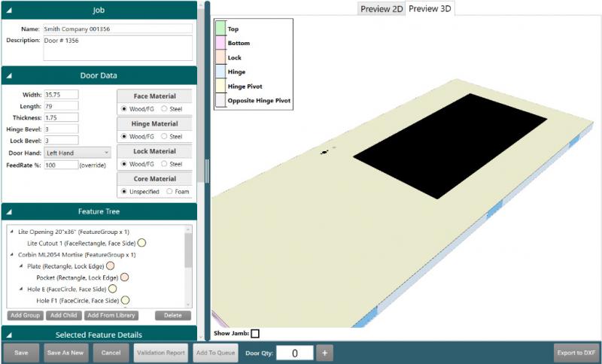Viewport: 602px width, 364px height.
Task: Switch to the Preview 2D tab
Action: click(x=382, y=9)
